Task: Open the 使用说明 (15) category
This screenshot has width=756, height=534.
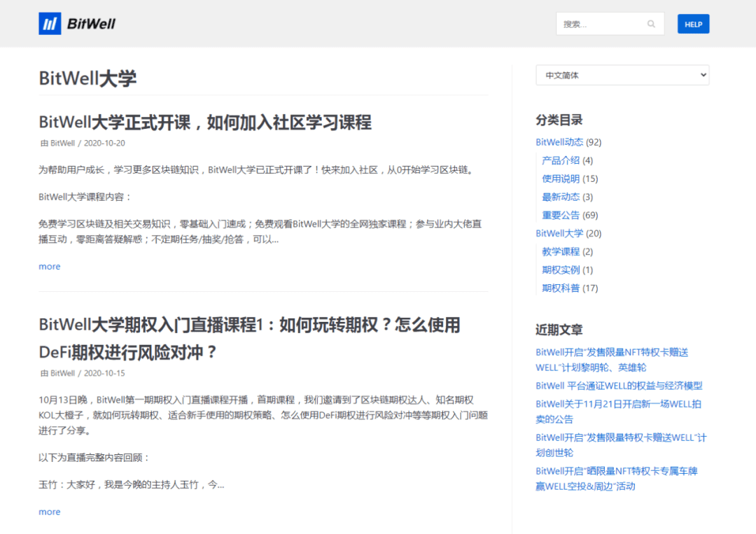Action: (561, 178)
